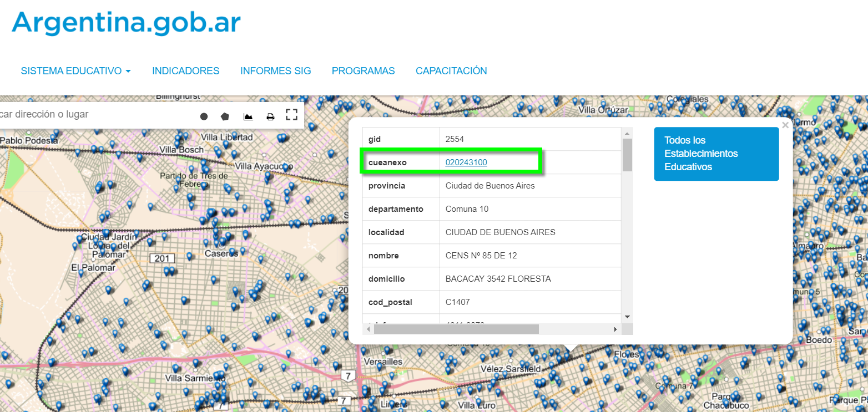Open cueanexo link 020243100
Screen dimensions: 868x412
point(466,162)
